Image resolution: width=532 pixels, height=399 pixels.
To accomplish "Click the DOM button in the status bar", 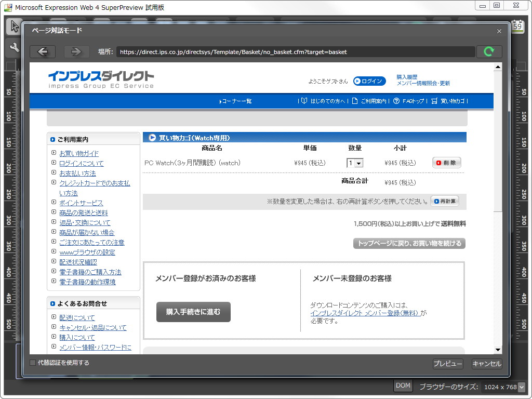I will click(x=403, y=385).
